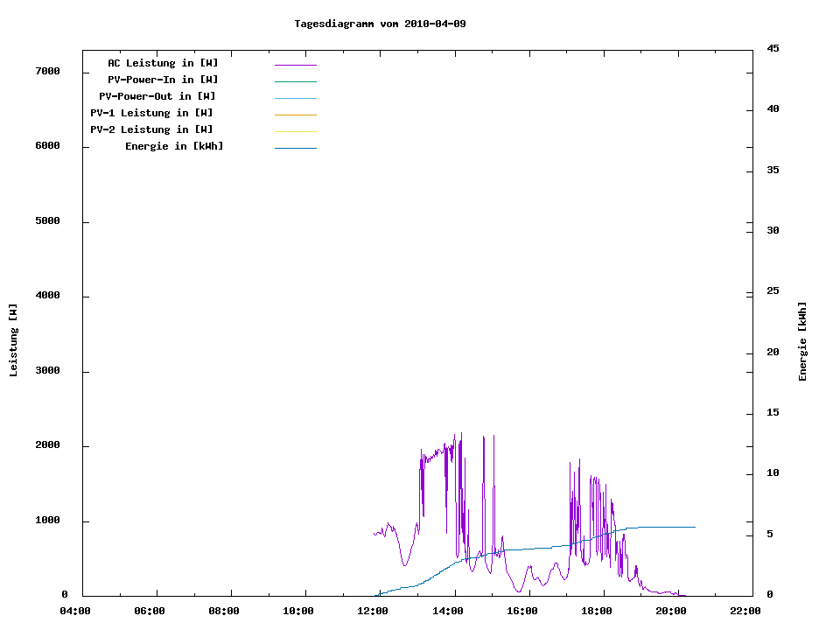
Task: Select the 'Energie in [kWh]' legend entry
Action: click(174, 146)
